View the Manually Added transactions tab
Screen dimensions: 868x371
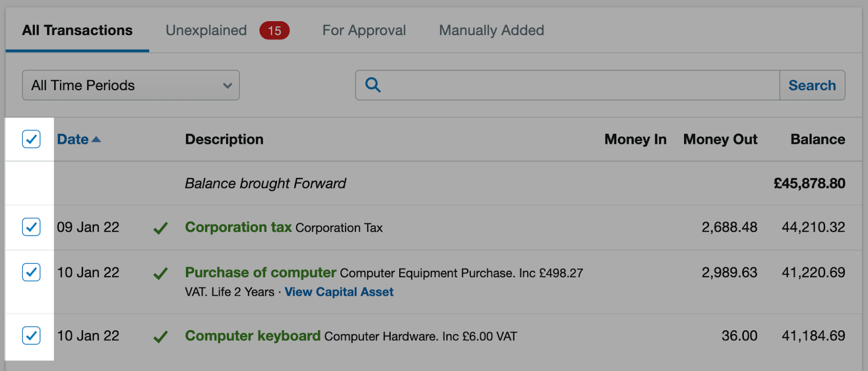[x=491, y=30]
